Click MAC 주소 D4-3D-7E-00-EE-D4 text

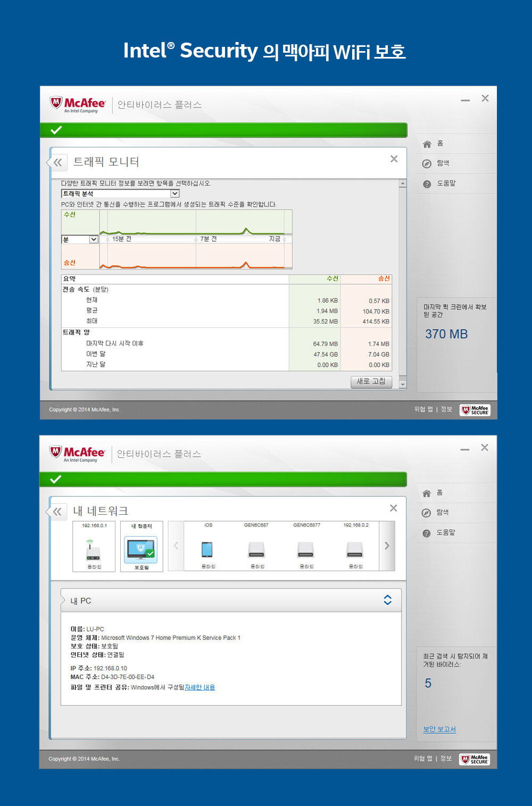click(112, 677)
